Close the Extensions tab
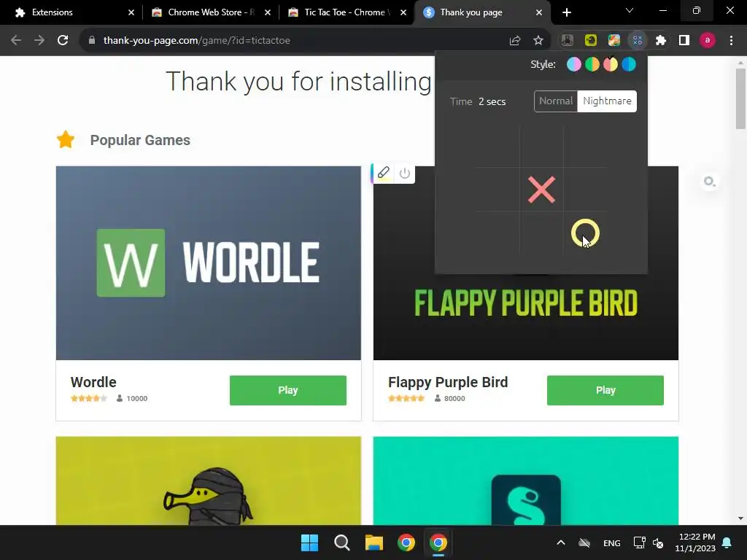747x560 pixels. click(x=131, y=12)
